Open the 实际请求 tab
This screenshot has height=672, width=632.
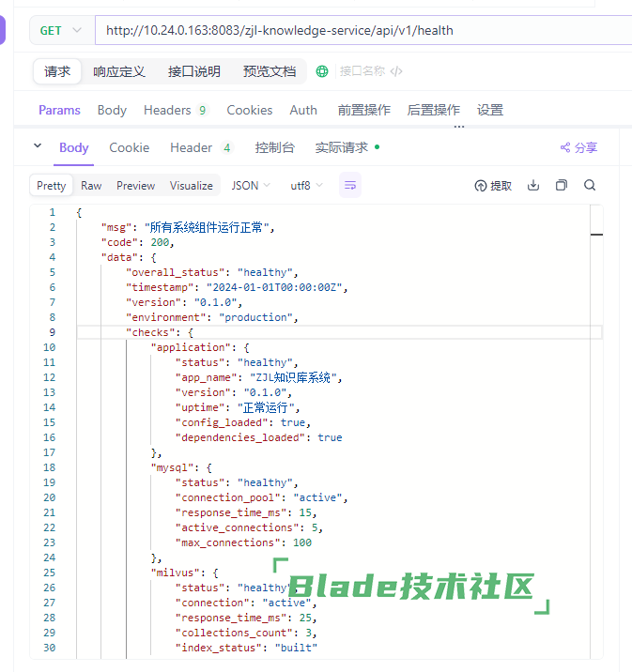pos(347,148)
